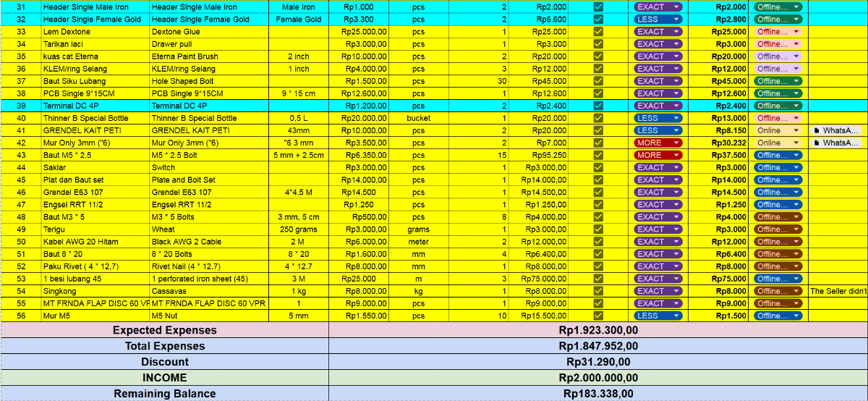This screenshot has height=401, width=868.
Task: Open the MORE dropdown in row 42
Action: (658, 143)
